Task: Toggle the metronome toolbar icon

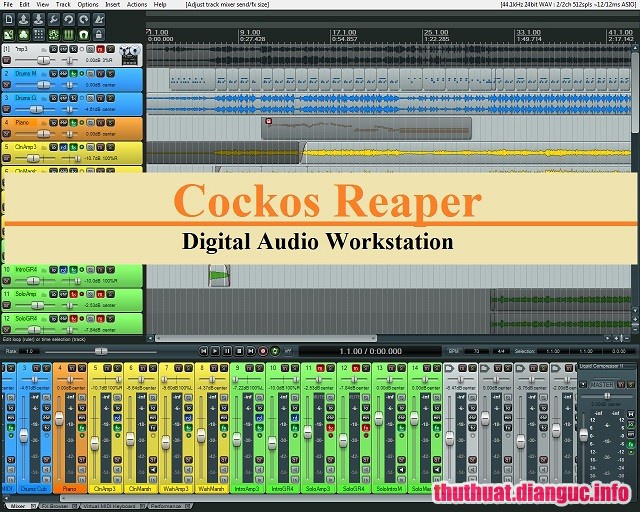Action: (98, 19)
